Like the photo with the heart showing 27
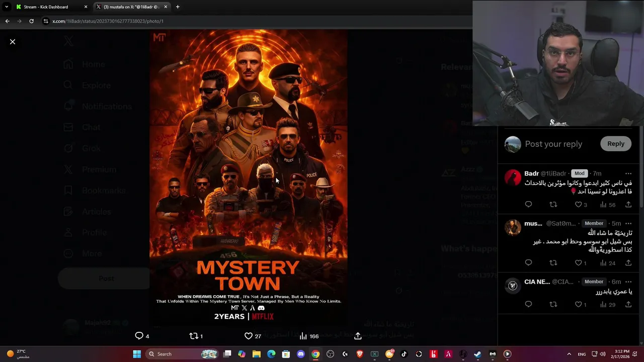 tap(248, 336)
